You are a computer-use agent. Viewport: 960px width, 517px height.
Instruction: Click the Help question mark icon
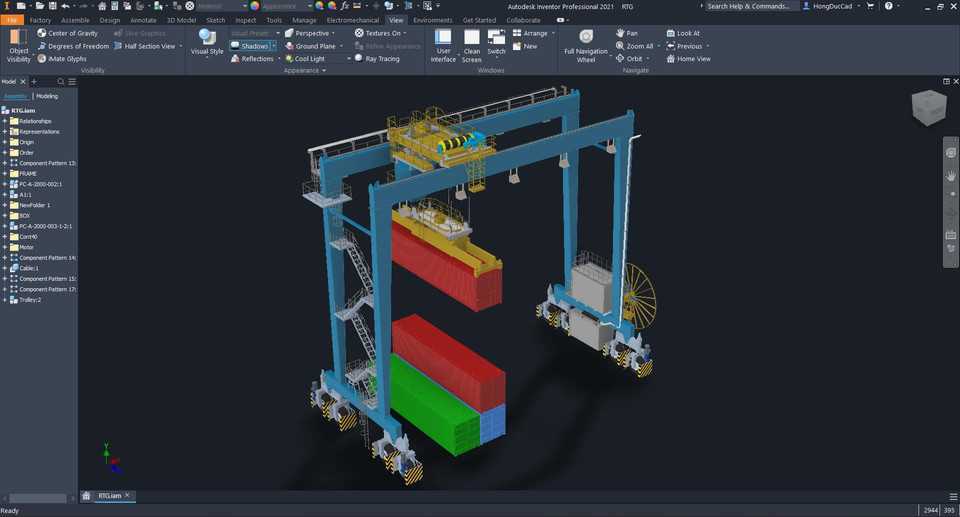tap(888, 6)
